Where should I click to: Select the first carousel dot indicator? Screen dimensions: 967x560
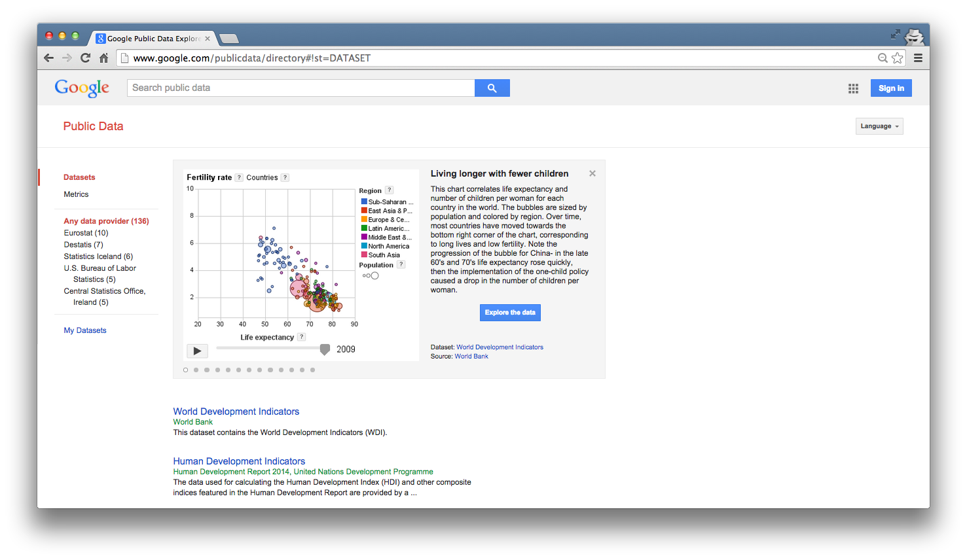click(x=186, y=370)
